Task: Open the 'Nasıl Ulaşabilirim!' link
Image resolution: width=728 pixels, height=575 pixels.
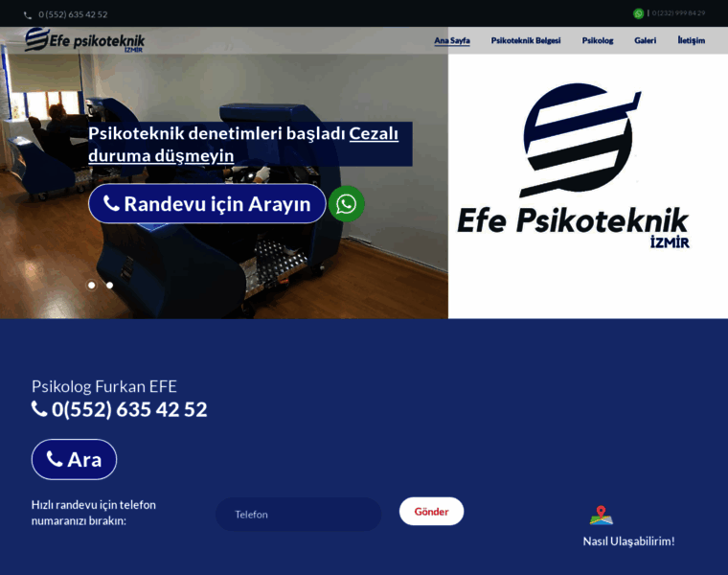Action: click(x=628, y=541)
